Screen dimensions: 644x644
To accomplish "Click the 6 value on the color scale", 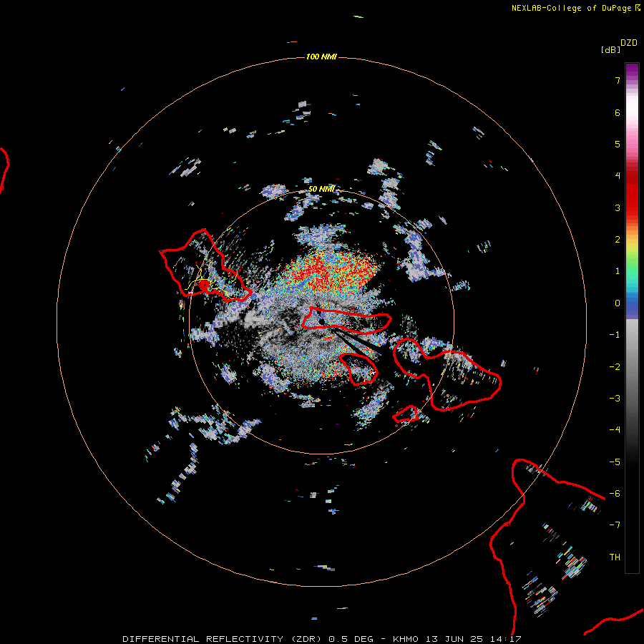I will pyautogui.click(x=618, y=112).
